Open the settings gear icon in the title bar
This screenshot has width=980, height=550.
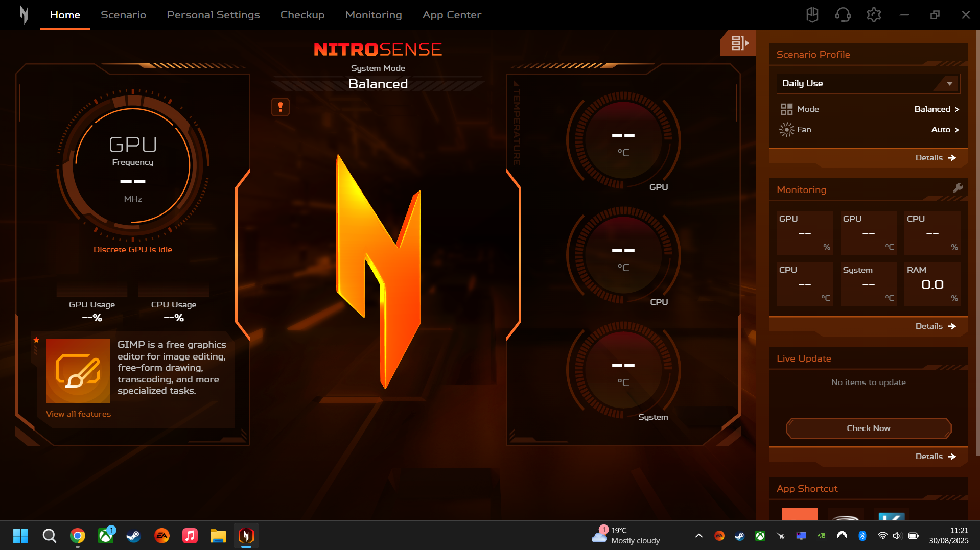(874, 15)
